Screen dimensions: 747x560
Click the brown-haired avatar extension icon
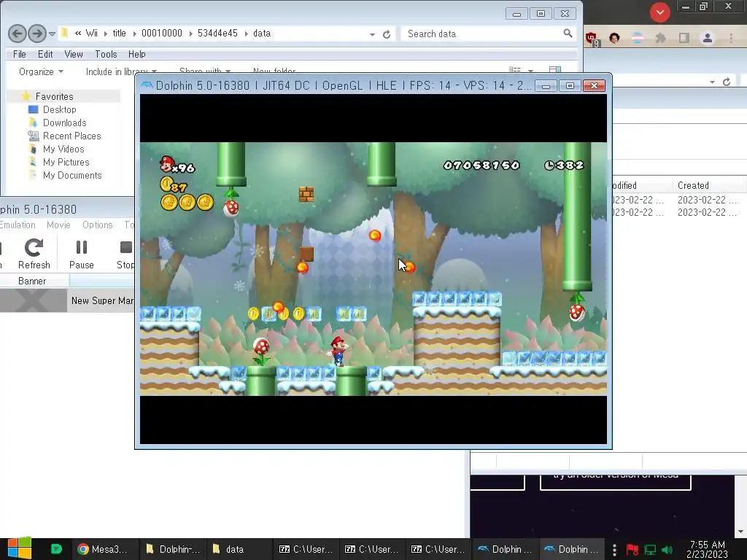pyautogui.click(x=614, y=38)
